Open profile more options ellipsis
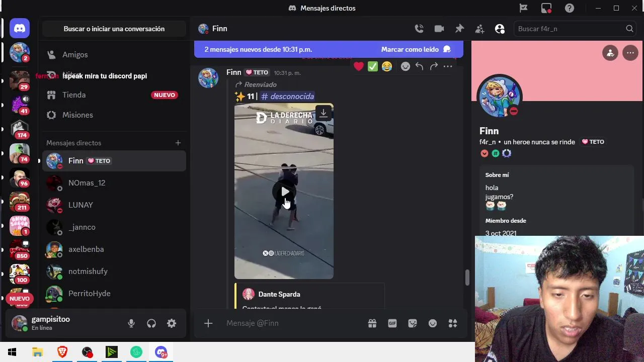Image resolution: width=644 pixels, height=362 pixels. (x=630, y=53)
